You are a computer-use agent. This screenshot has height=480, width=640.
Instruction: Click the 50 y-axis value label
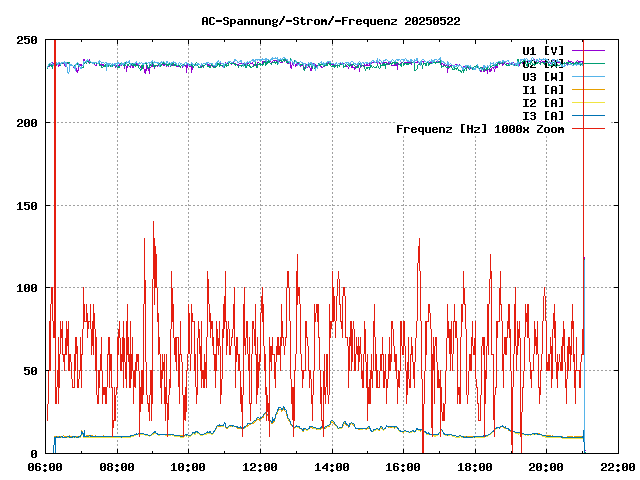[x=31, y=371]
